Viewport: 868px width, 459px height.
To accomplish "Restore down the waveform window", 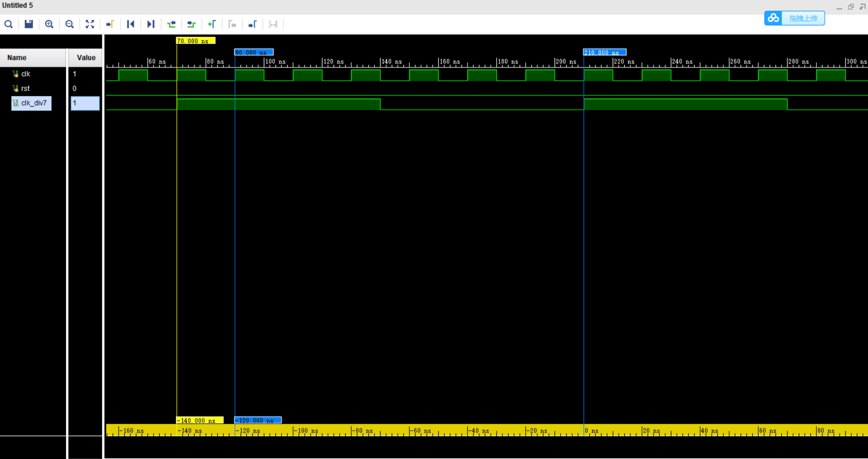I will 851,7.
